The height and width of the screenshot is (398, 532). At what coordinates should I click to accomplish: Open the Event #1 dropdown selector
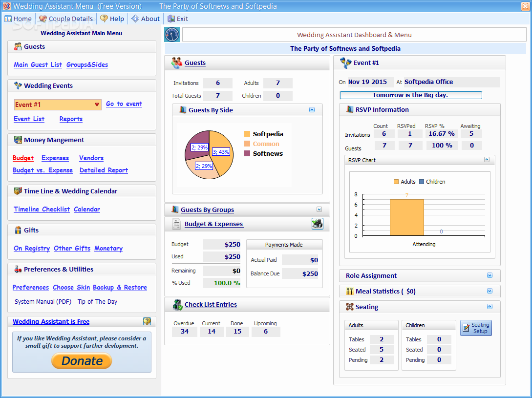tap(58, 105)
